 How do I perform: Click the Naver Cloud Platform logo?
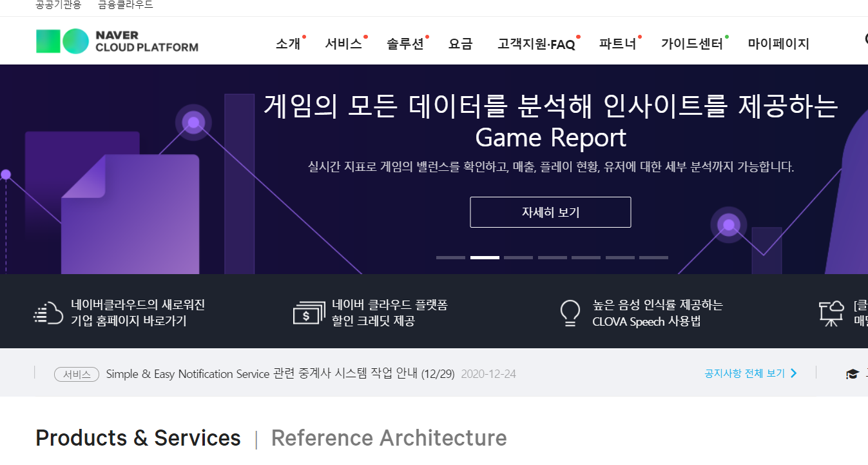117,41
